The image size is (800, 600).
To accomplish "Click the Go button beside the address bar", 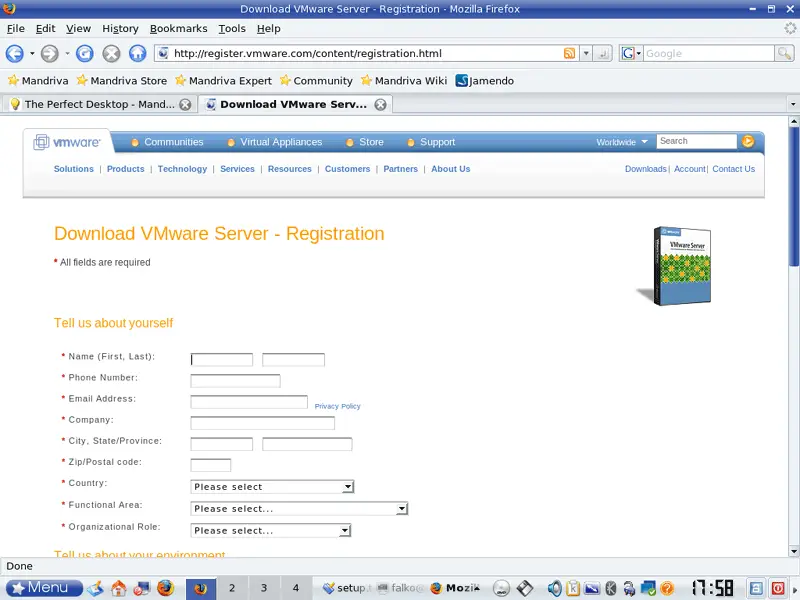I will click(x=603, y=53).
